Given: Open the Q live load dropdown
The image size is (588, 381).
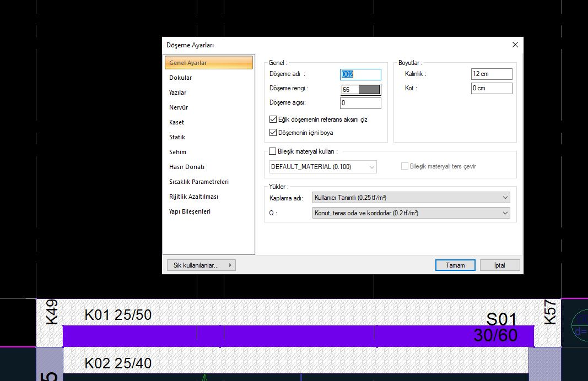Looking at the screenshot, I should 411,213.
